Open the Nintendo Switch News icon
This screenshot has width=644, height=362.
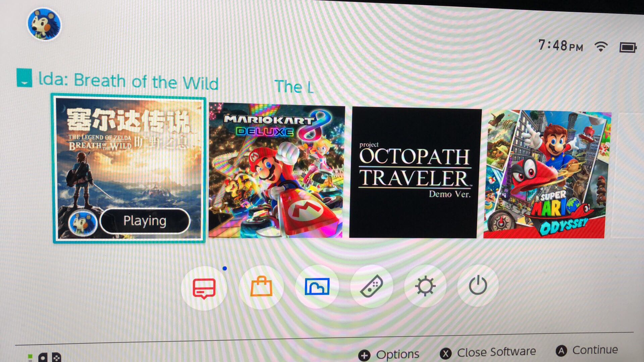pos(204,288)
